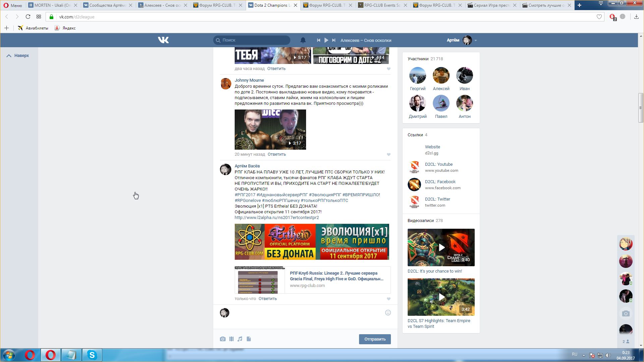Click the #РПГ2017 hashtag
The image size is (644, 362).
245,195
